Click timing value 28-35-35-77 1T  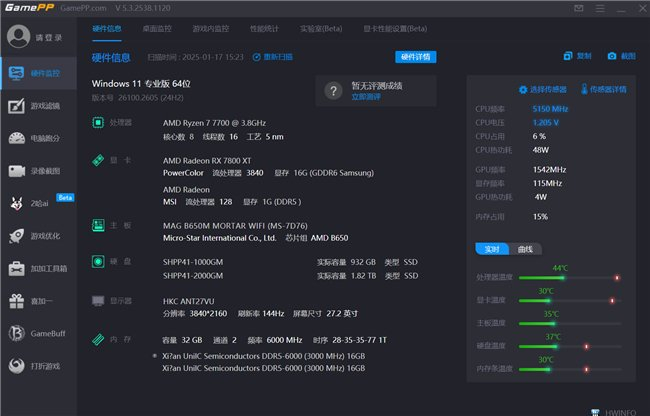[x=359, y=340]
